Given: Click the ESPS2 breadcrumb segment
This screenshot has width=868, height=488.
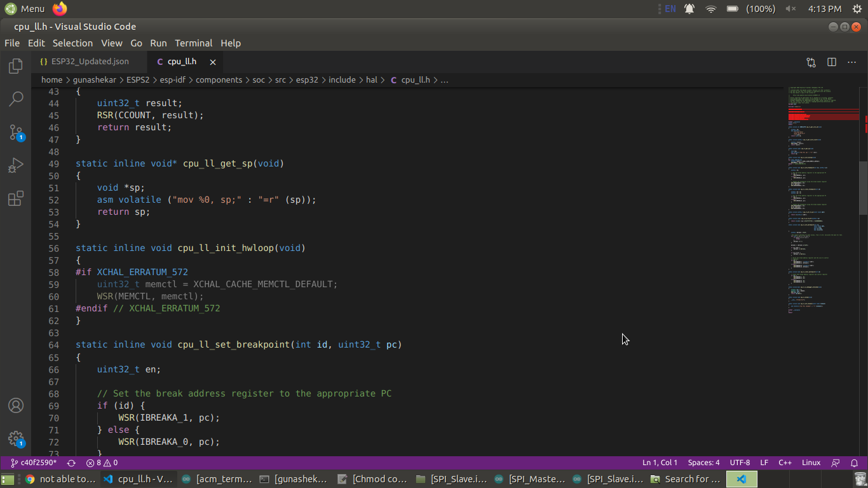Looking at the screenshot, I should coord(138,80).
